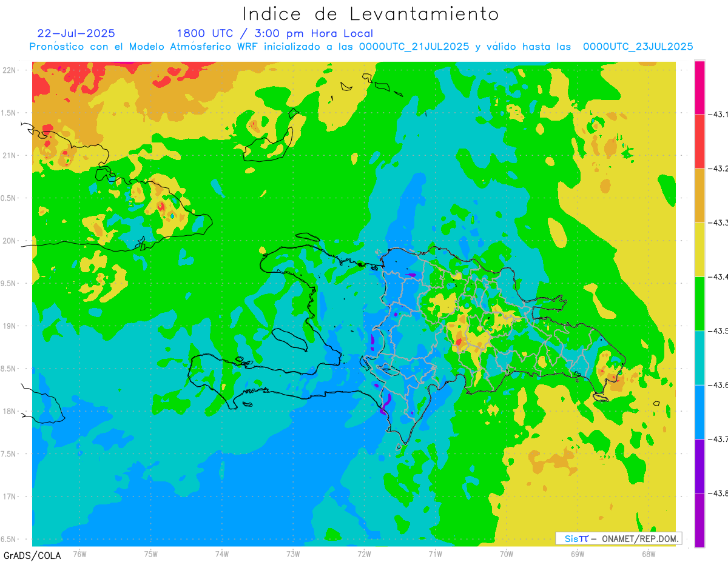Click the "-43.8" colorbar value
The image size is (728, 562).
click(x=718, y=493)
